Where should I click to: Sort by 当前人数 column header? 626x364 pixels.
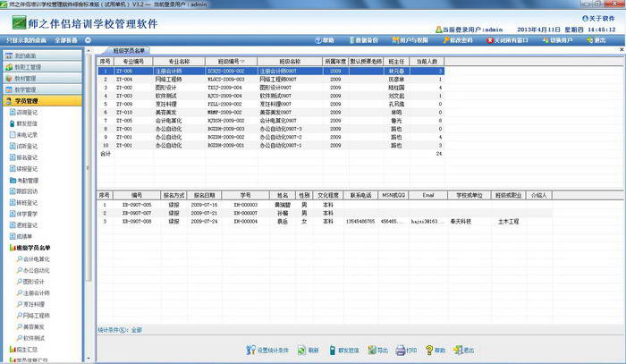pyautogui.click(x=427, y=62)
